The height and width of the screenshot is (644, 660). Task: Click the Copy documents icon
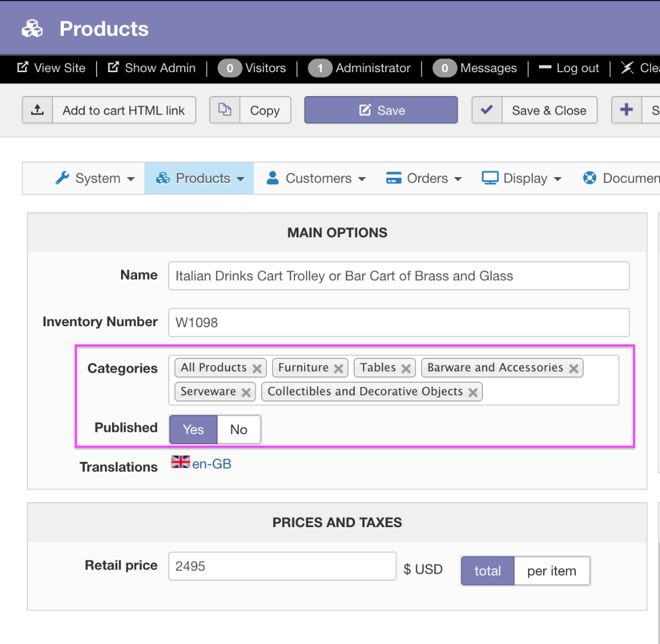225,110
